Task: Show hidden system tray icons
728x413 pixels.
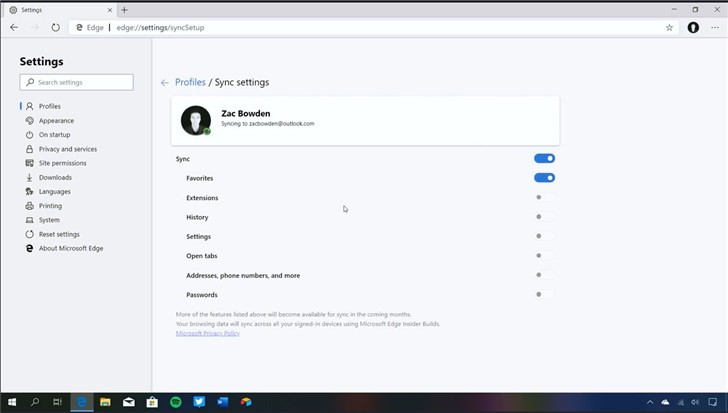Action: pos(650,402)
